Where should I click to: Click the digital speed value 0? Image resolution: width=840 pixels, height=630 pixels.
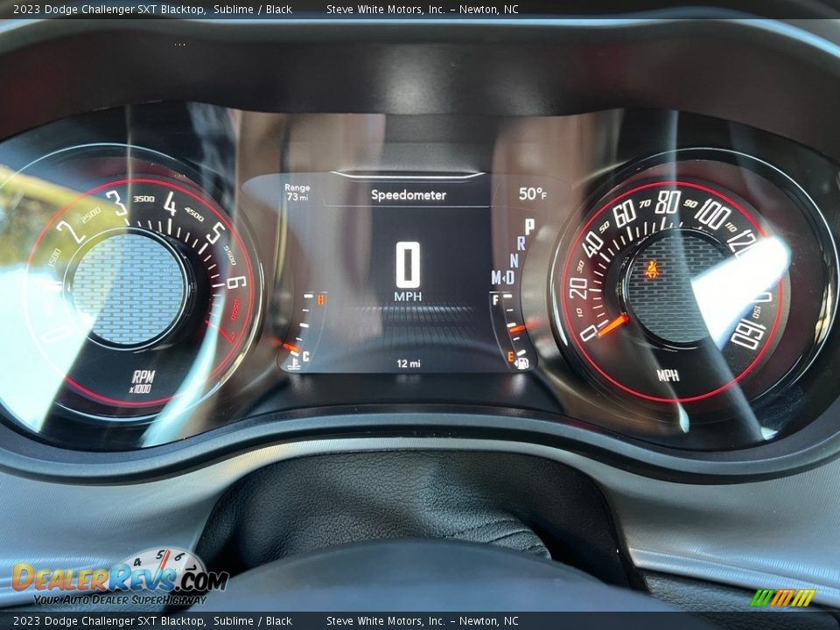[408, 264]
